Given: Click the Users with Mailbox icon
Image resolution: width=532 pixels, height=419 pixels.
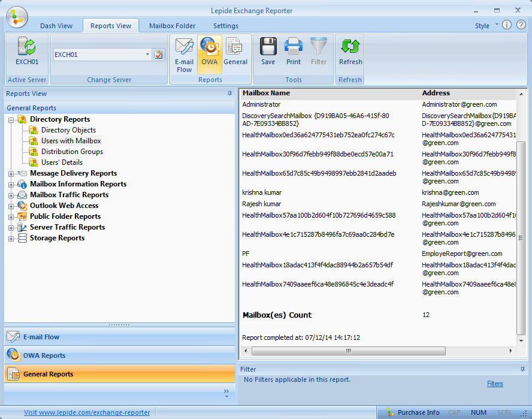Looking at the screenshot, I should [x=34, y=141].
